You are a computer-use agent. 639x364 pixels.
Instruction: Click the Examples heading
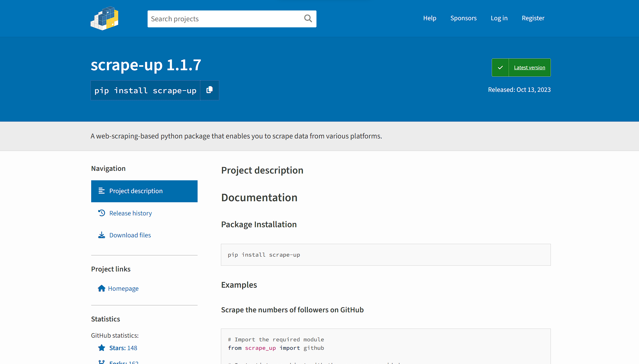(239, 285)
